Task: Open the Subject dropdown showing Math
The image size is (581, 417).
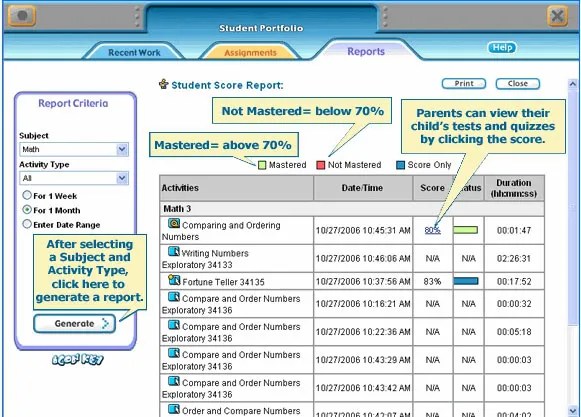Action: 74,149
